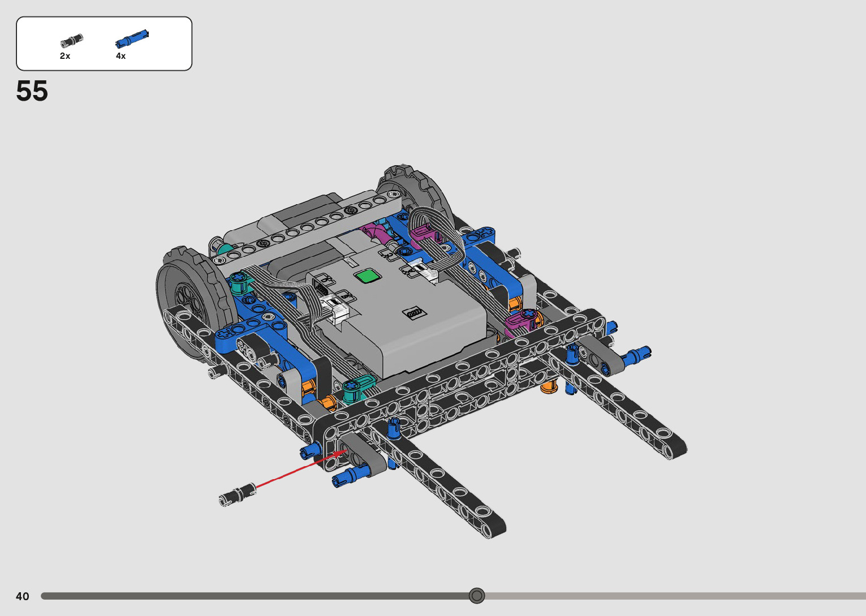Select the 4x quantity label
Screen dimensions: 866x616
(121, 56)
